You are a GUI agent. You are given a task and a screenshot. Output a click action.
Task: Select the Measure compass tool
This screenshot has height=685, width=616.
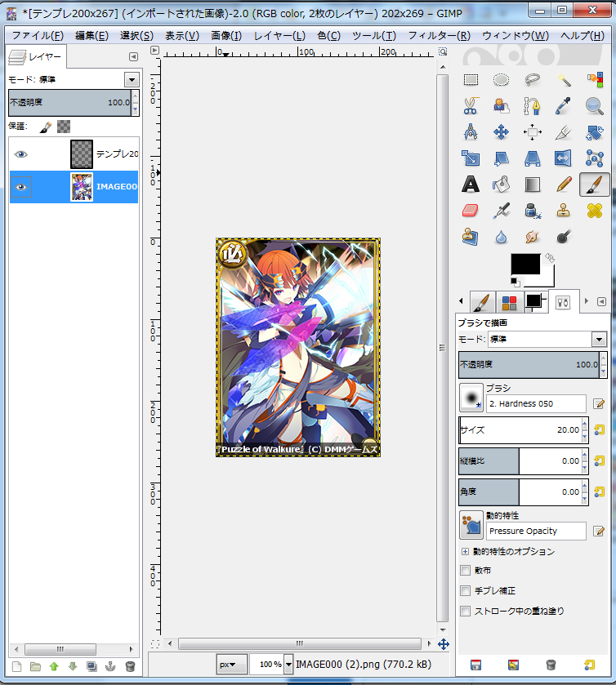(471, 132)
